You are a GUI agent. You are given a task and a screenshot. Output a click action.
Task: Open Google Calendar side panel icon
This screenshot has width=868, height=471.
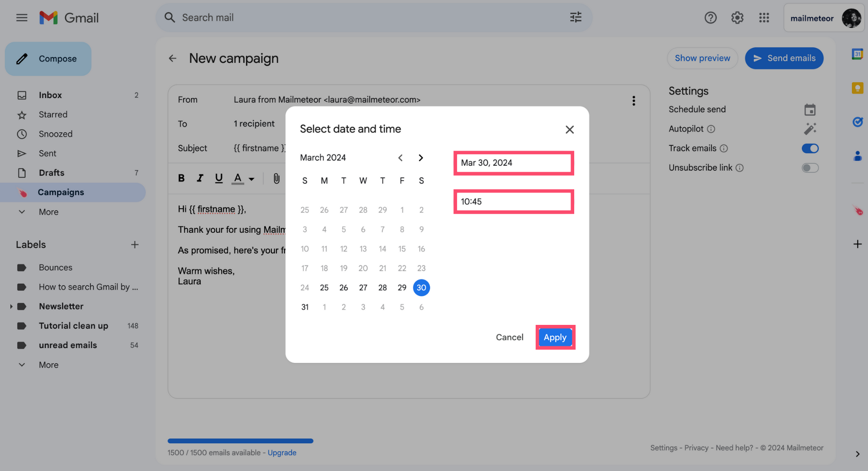pos(857,54)
